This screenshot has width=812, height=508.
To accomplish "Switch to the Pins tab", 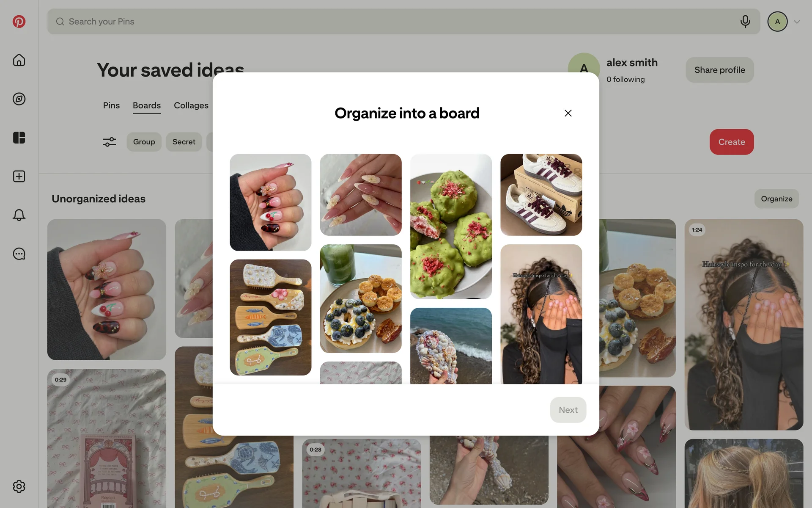I will 111,105.
